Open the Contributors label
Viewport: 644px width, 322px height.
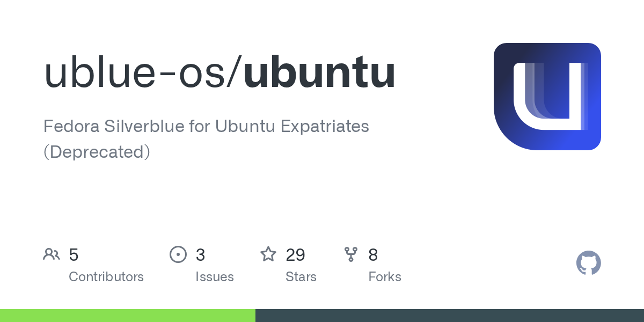106,277
